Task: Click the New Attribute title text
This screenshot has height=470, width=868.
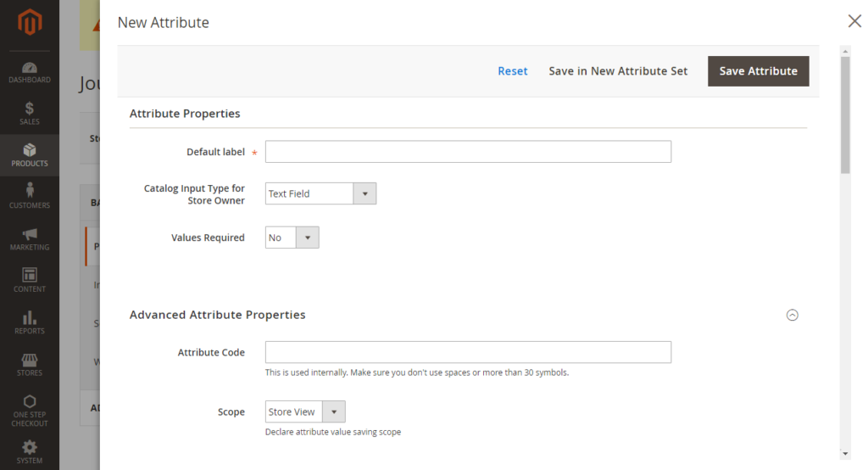Action: (164, 23)
